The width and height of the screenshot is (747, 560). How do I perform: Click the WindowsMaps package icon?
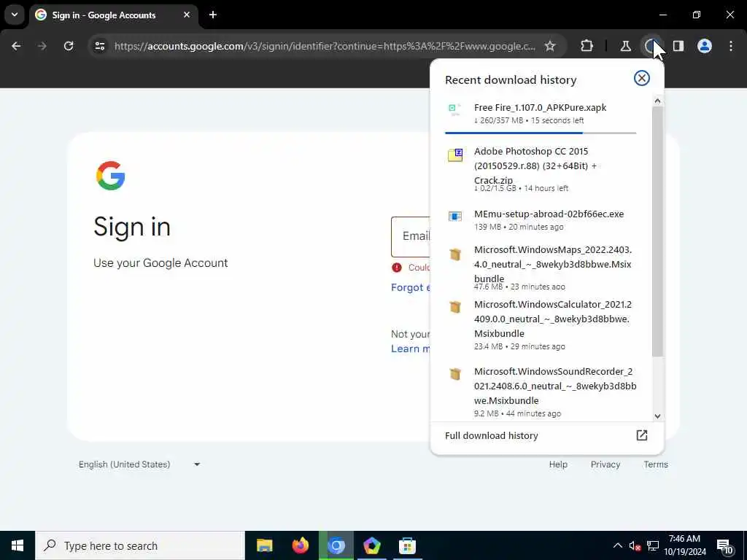click(455, 254)
